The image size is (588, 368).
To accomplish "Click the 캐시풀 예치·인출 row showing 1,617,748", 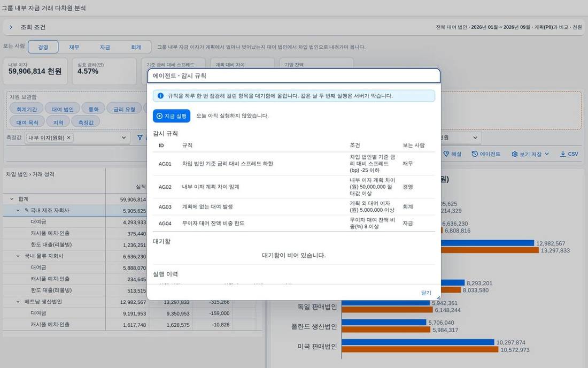I will coord(129,325).
